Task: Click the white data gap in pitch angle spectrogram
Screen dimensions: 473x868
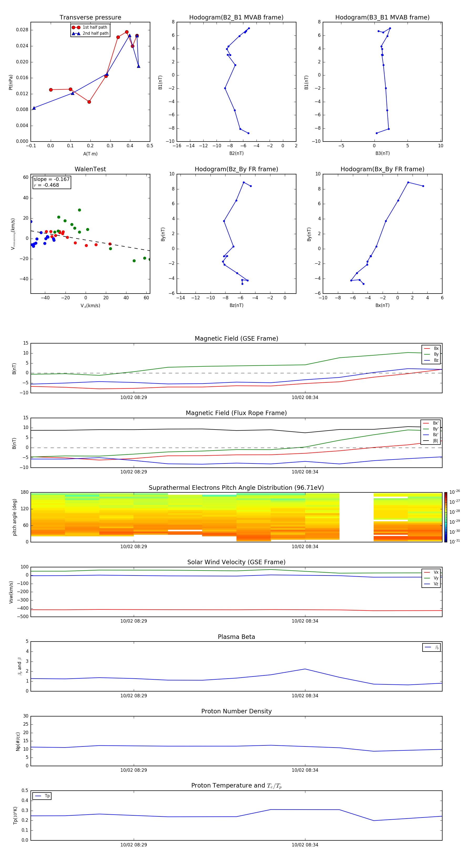Action: [x=357, y=517]
